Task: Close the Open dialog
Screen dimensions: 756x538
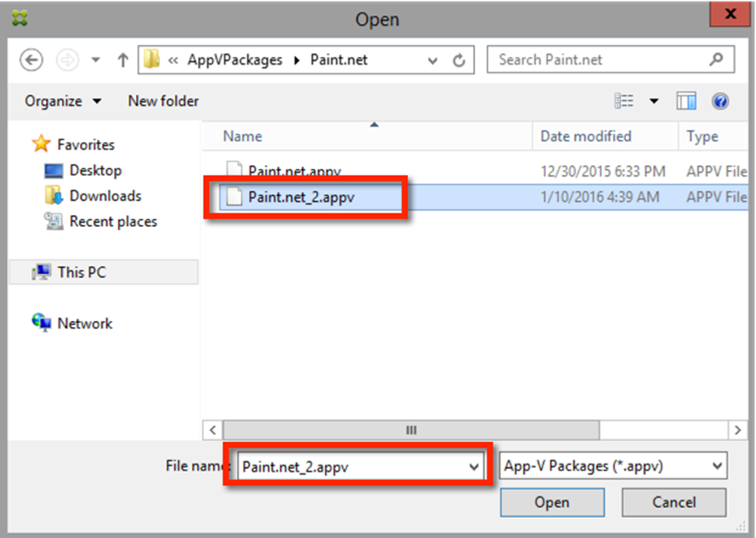Action: click(730, 13)
